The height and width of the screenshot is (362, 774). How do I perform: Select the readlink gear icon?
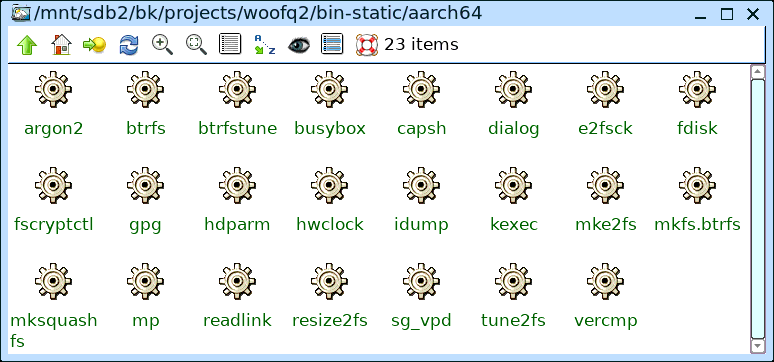coord(237,282)
